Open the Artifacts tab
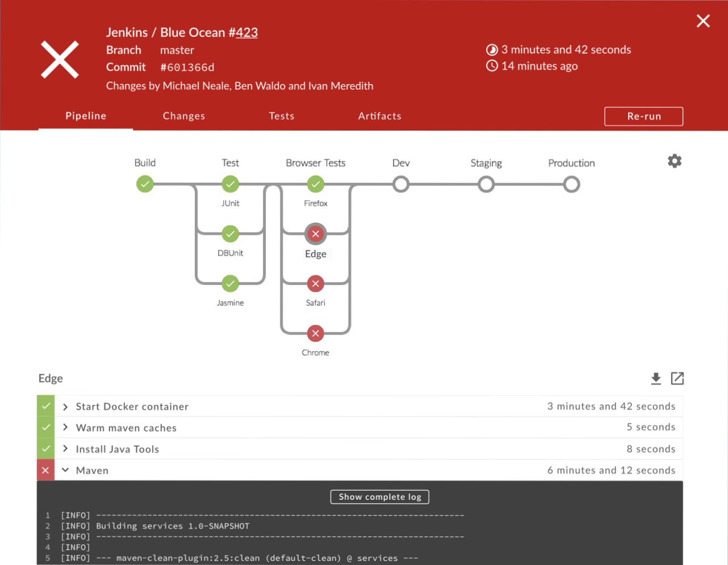This screenshot has width=728, height=565. (x=379, y=116)
